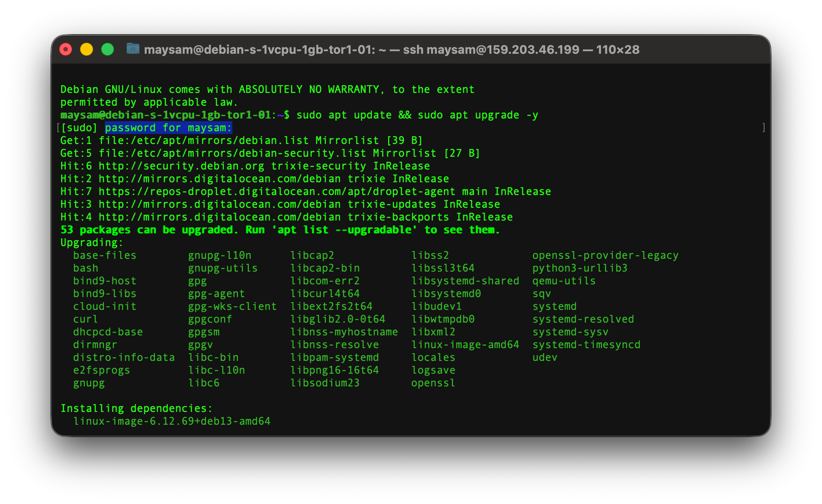Click the 'gpg-agent' package name
This screenshot has height=504, width=822.
pyautogui.click(x=216, y=293)
